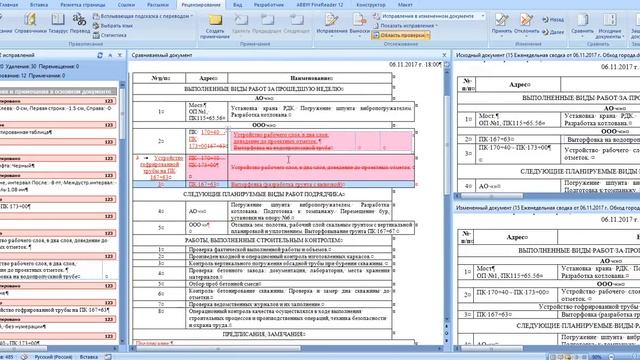
Task: Open the Сравнить compare menu
Action: (x=582, y=24)
